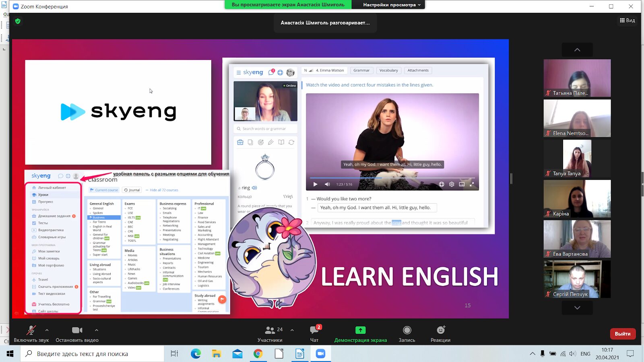The image size is (644, 362).
Task: Open the Attachments tab in Skyeng lesson
Action: (x=418, y=70)
